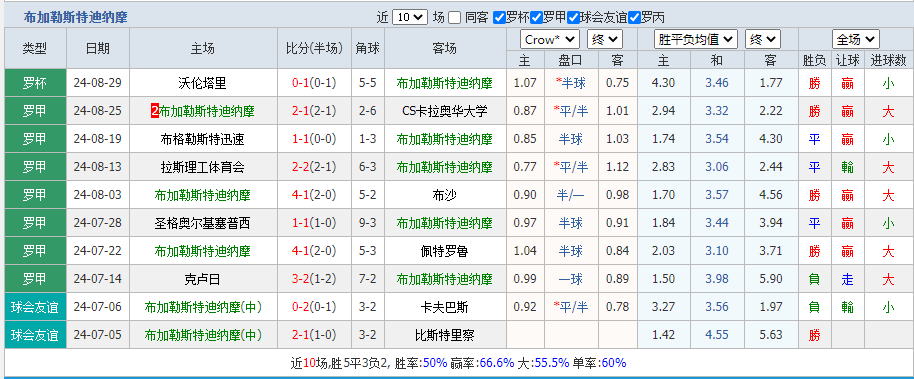Image resolution: width=914 pixels, height=379 pixels.
Task: Click the 3-2(1-2) score on 24-07-14
Action: pos(314,279)
